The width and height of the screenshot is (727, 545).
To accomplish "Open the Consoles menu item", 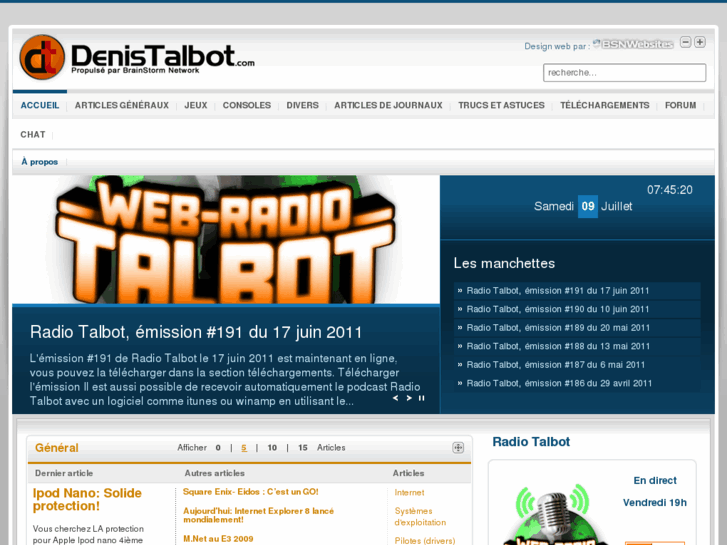I will [247, 105].
